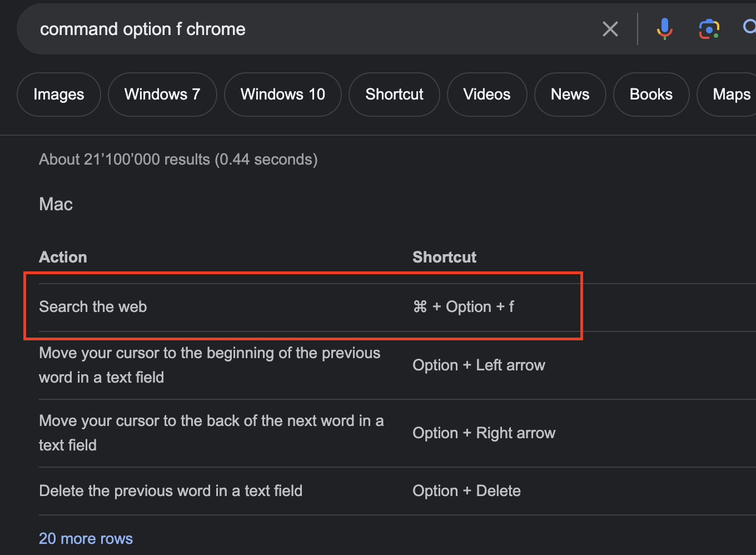
Task: Expand the table via 20 more rows
Action: 86,538
